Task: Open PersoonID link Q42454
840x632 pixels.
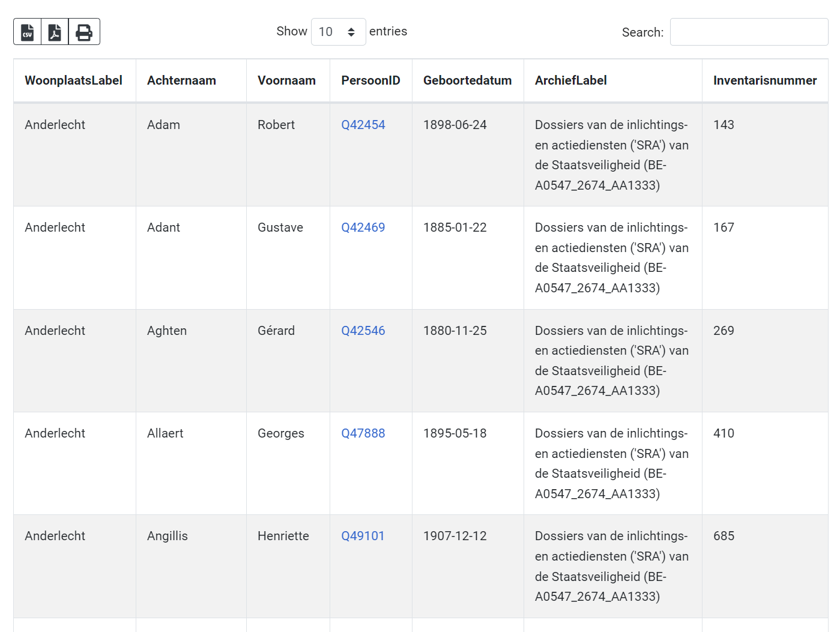Action: [x=363, y=125]
